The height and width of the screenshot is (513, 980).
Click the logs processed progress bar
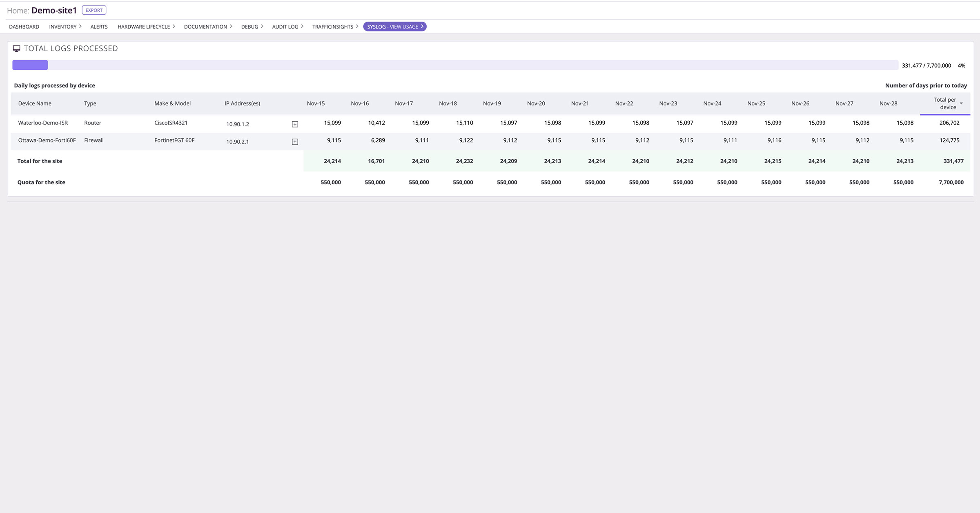pyautogui.click(x=455, y=65)
